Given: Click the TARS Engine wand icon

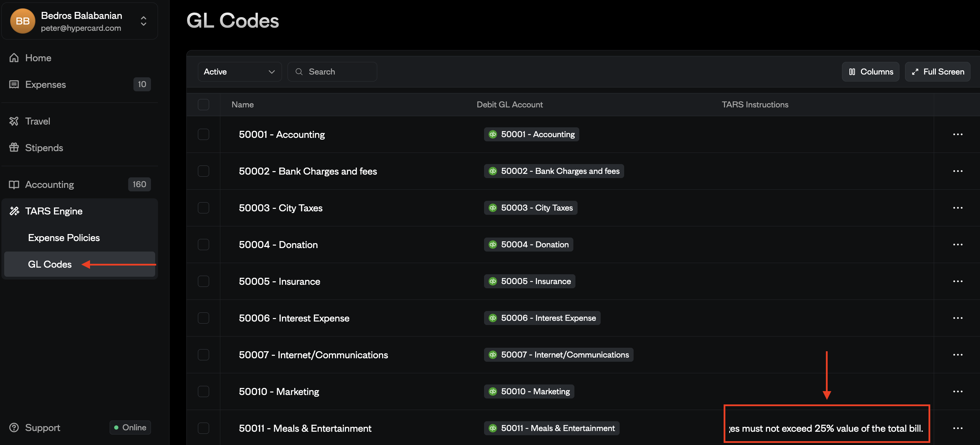Looking at the screenshot, I should pos(14,211).
